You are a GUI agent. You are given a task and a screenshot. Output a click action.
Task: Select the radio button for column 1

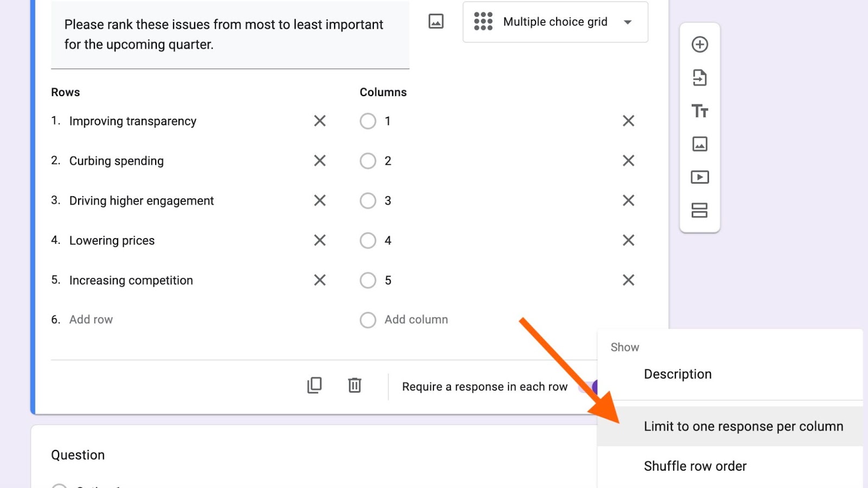click(368, 121)
